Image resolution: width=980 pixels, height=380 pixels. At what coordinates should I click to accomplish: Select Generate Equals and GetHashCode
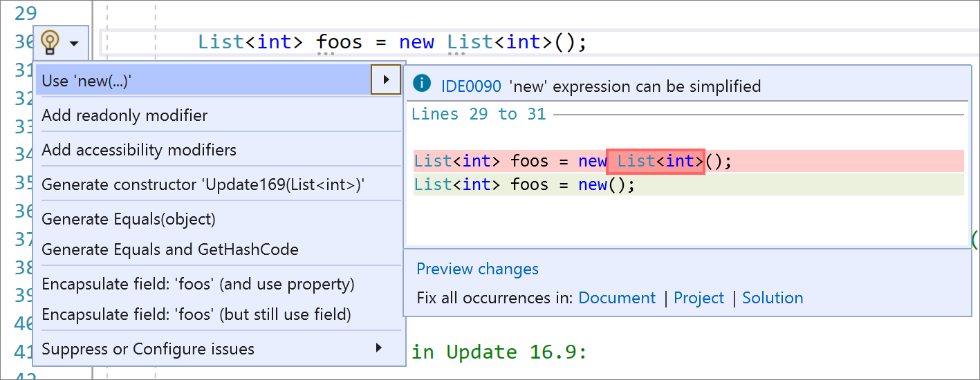pos(219,249)
